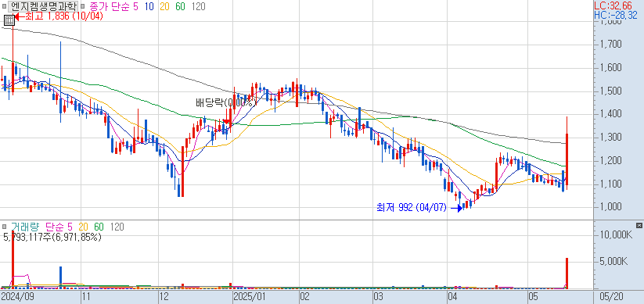Click the 2025/01 date axis label

[x=249, y=296]
